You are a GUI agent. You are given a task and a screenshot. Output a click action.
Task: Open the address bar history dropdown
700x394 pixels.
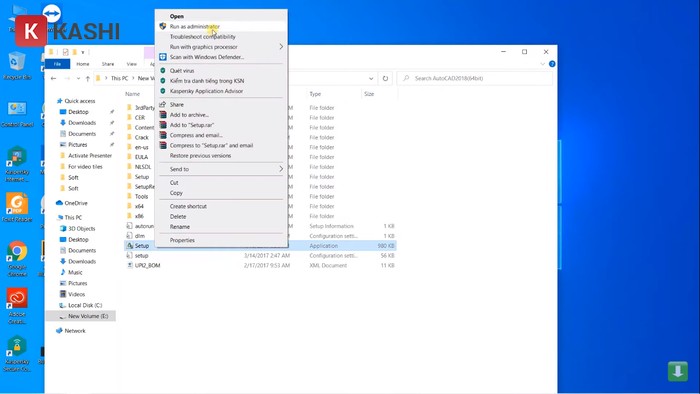tap(371, 79)
